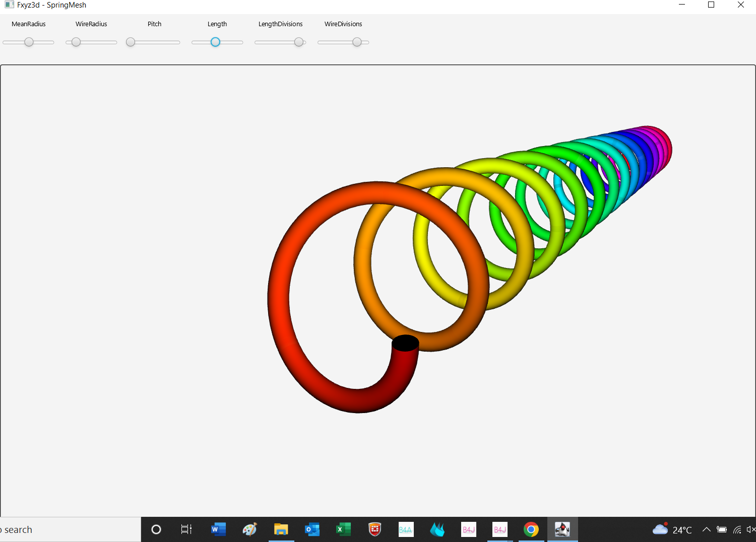Screen dimensions: 756x542
Task: Open Google Chrome from the taskbar
Action: 531,529
